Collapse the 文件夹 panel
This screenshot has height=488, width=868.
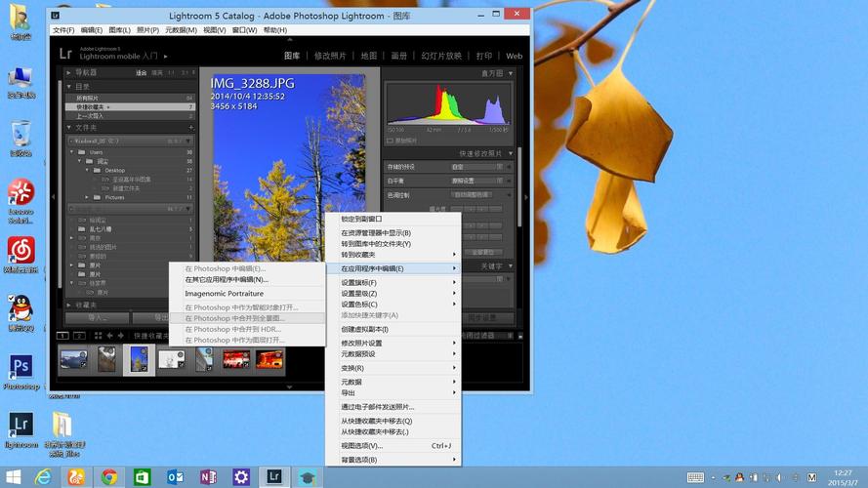tap(69, 128)
